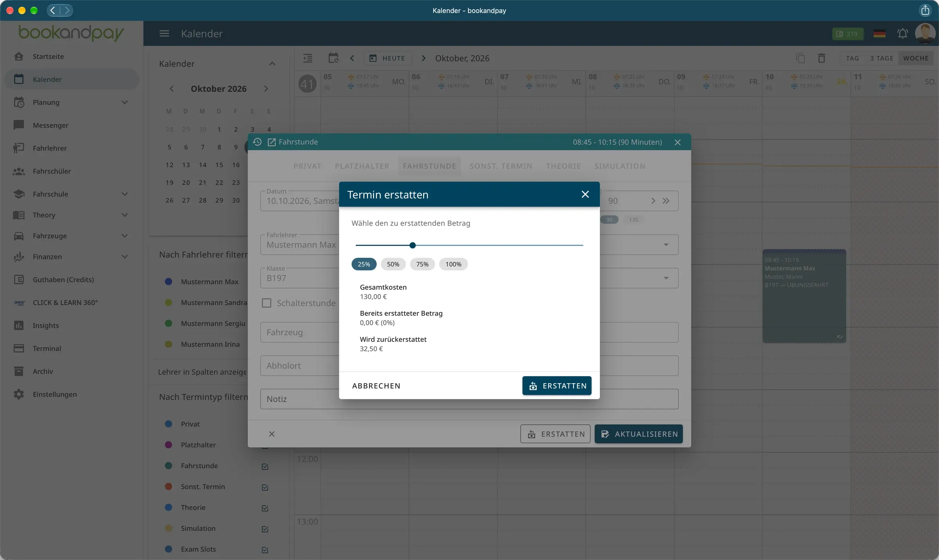The image size is (939, 560).
Task: Toggle the Exam Slots filter checkbox
Action: point(265,550)
